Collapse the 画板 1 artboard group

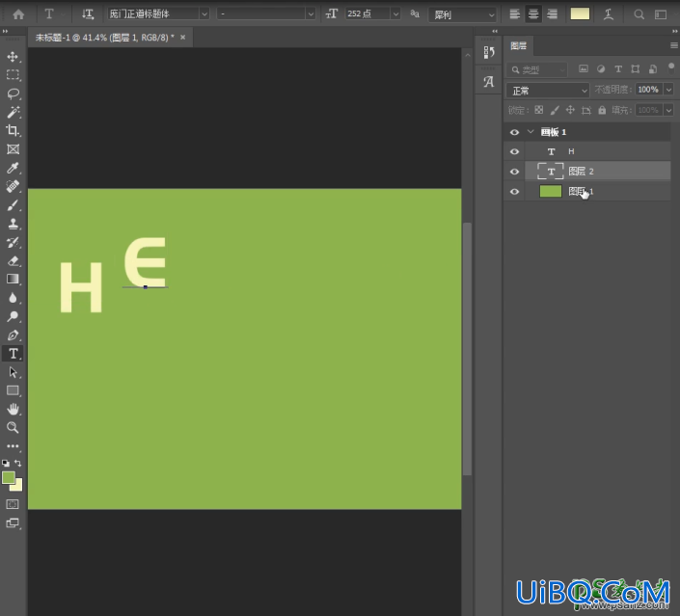pyautogui.click(x=530, y=132)
